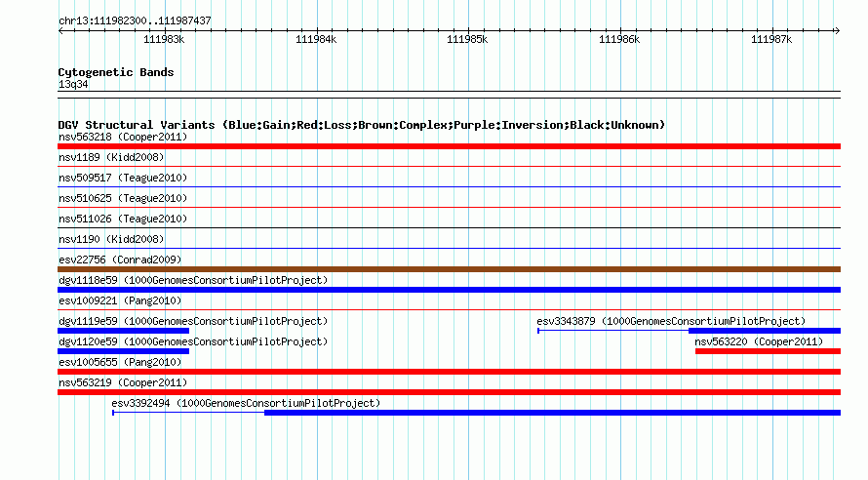This screenshot has width=868, height=480.
Task: Open esv22756 (Conrad2009) variant label
Action: click(x=120, y=260)
